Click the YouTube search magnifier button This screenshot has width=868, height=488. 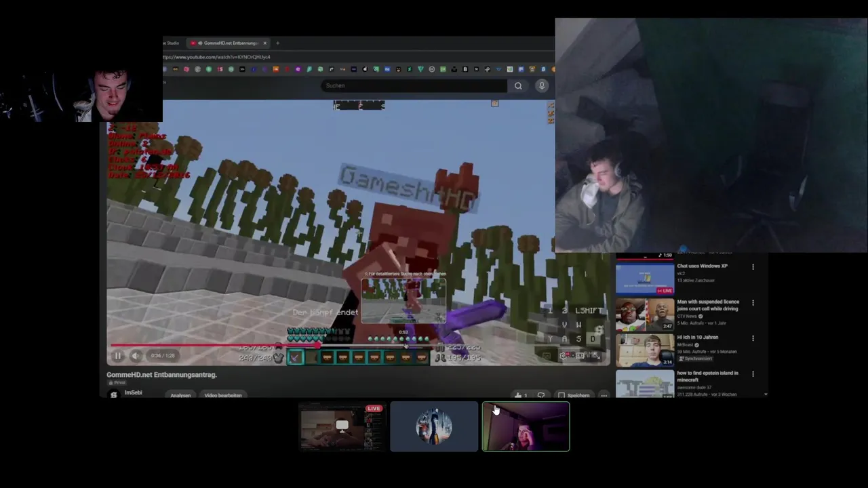coord(518,86)
